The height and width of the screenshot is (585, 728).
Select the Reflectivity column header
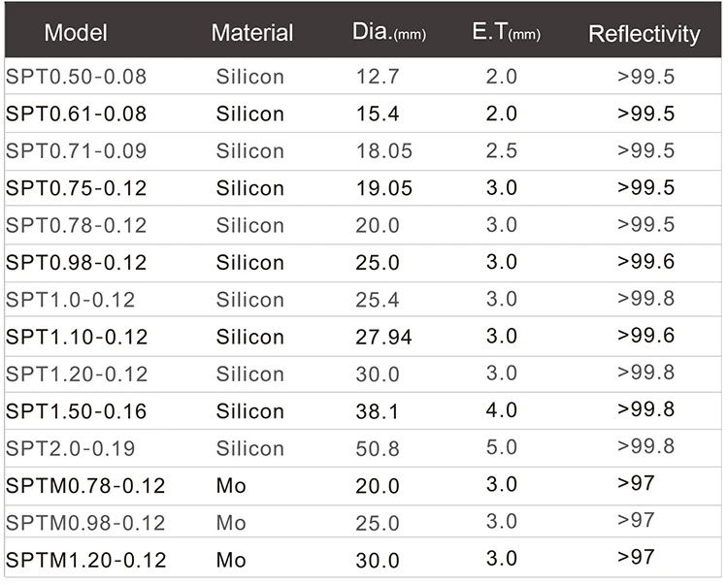pos(644,34)
